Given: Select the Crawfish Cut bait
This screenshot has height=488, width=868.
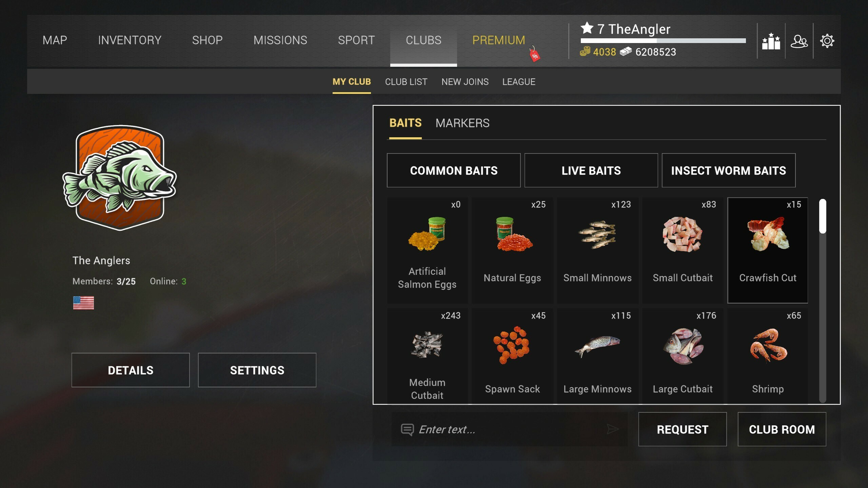Looking at the screenshot, I should tap(768, 250).
